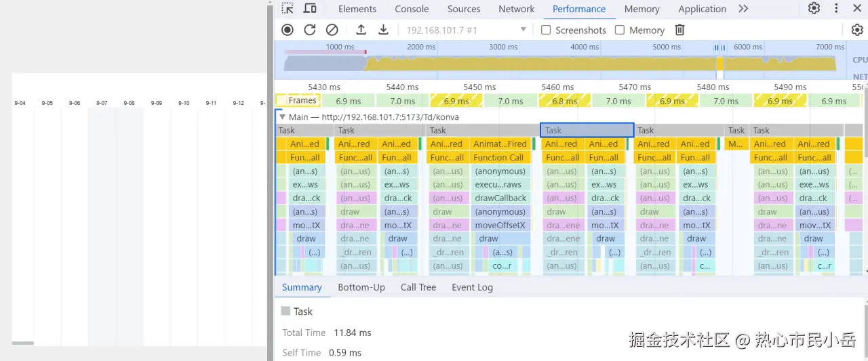Select the 6.8 ms frame block
This screenshot has height=361, width=868.
point(564,101)
